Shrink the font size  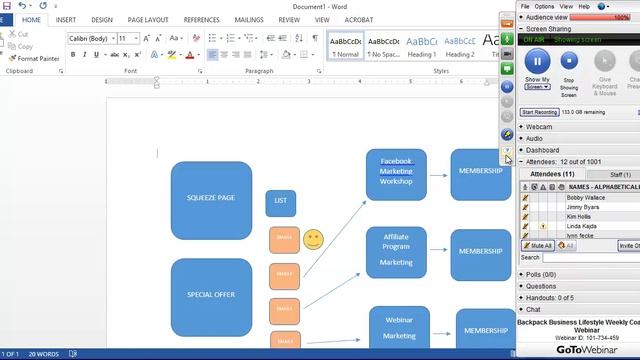(x=158, y=38)
